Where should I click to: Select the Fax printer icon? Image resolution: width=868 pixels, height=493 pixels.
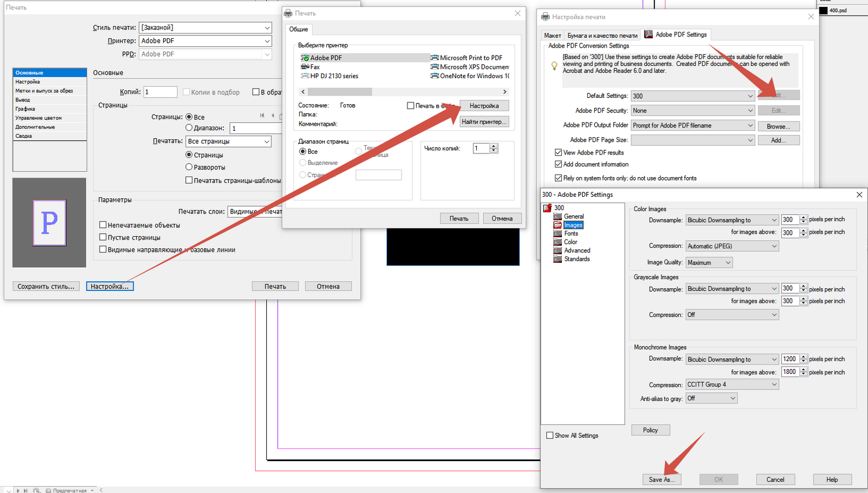coord(305,67)
